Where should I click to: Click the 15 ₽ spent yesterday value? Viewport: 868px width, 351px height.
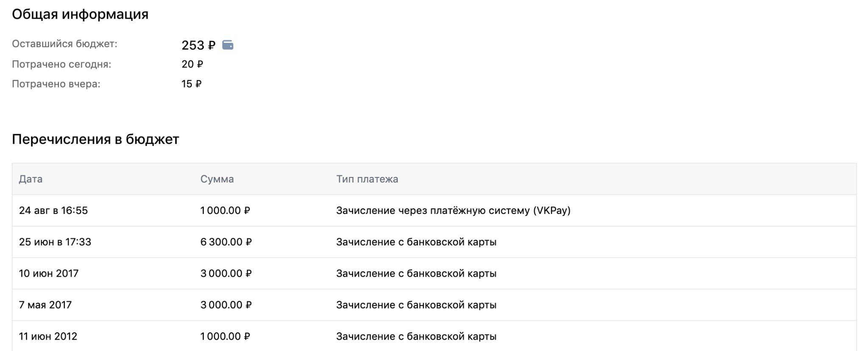click(x=192, y=84)
